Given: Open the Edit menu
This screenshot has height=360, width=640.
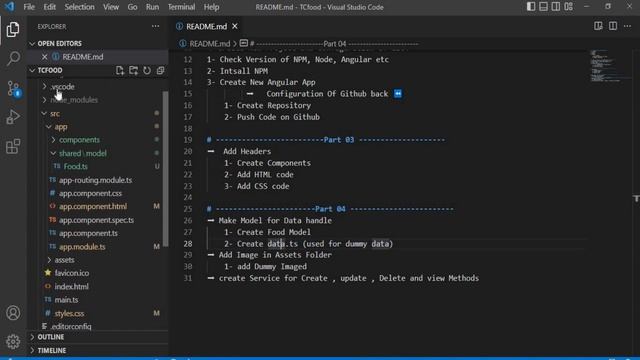Looking at the screenshot, I should click(x=49, y=7).
